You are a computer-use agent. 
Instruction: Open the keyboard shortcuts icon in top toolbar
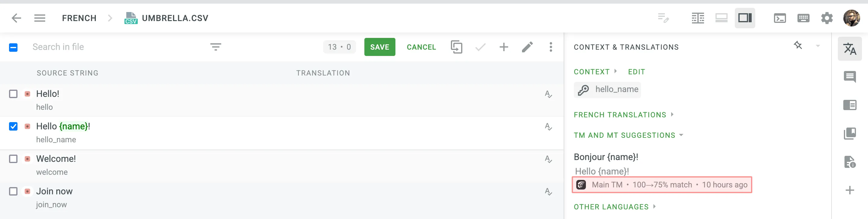(803, 18)
